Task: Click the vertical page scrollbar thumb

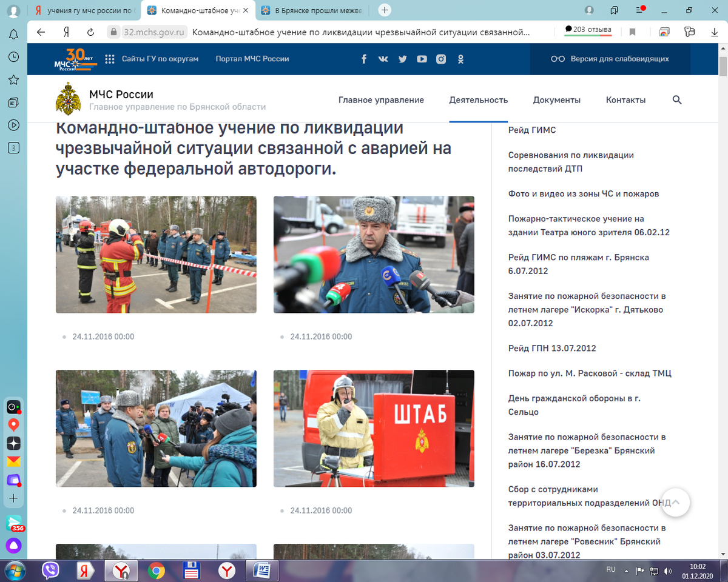Action: pyautogui.click(x=723, y=68)
